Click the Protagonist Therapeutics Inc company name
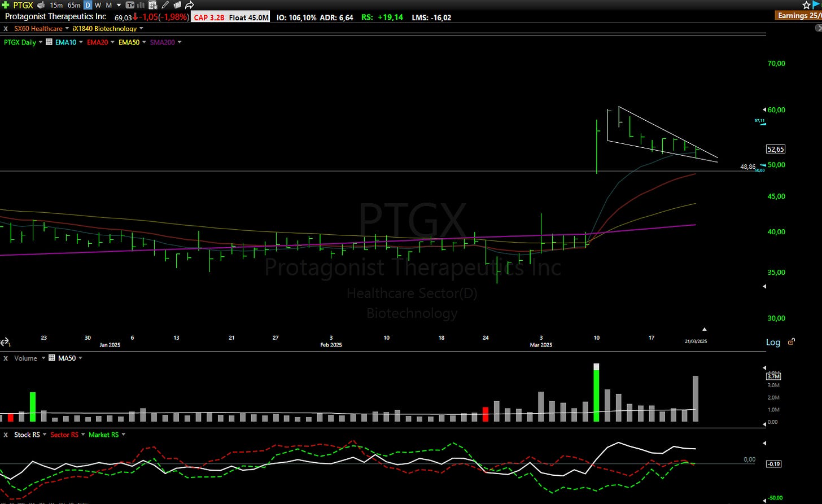 coord(55,16)
